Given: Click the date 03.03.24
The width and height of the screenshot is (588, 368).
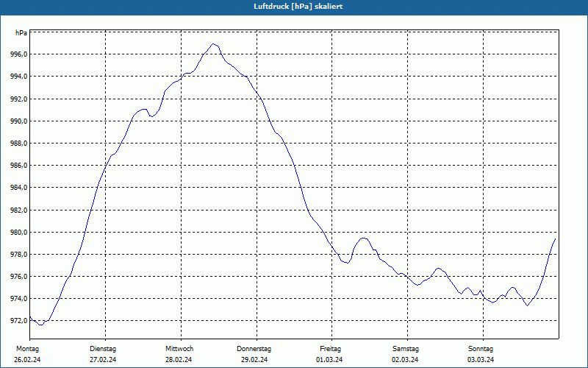Looking at the screenshot, I should 481,360.
